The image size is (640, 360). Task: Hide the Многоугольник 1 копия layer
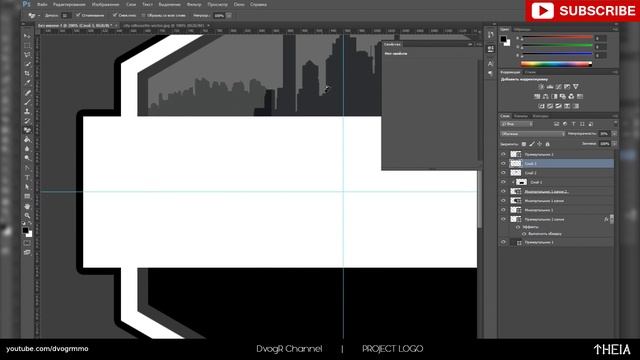pos(503,201)
